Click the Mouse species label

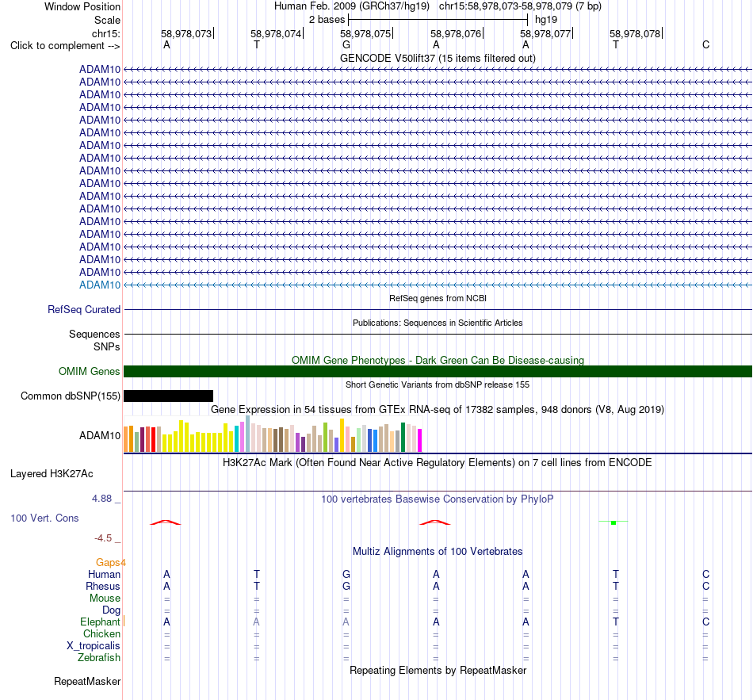click(105, 599)
